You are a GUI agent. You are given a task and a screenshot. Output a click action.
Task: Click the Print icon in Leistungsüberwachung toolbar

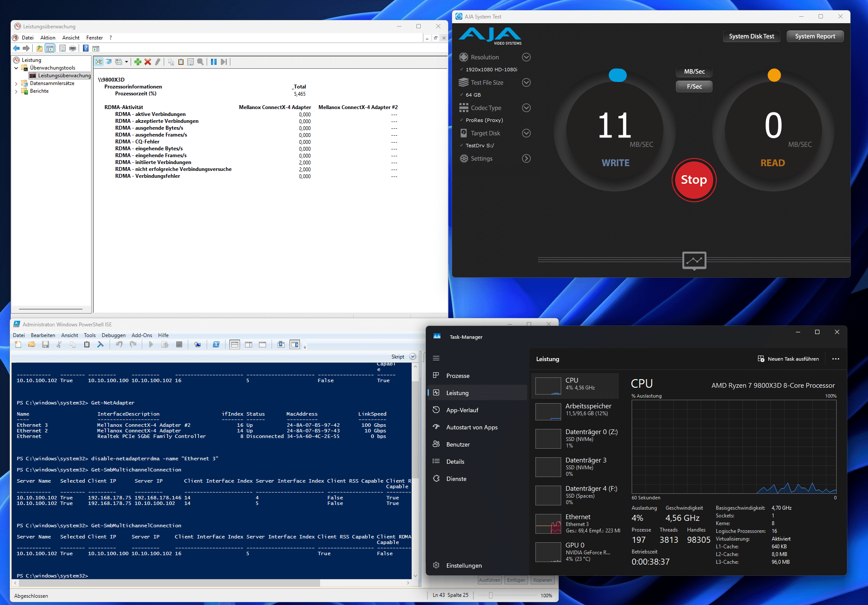coord(73,49)
